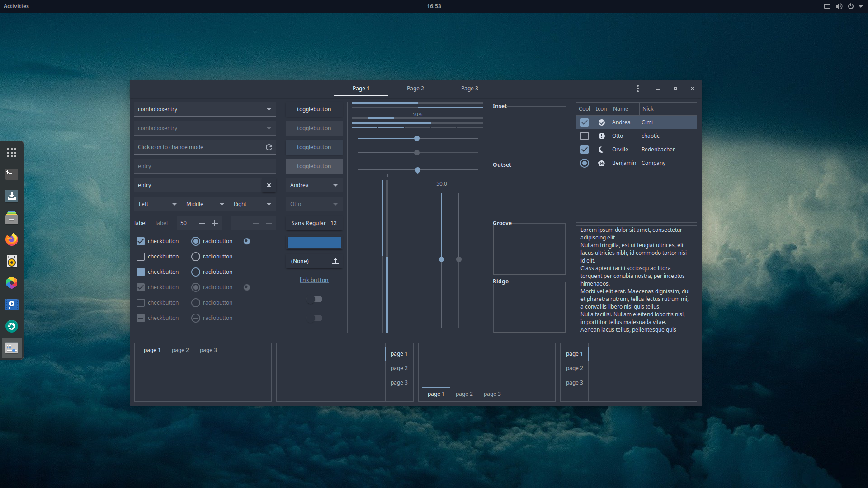Switch to the Page 2 header tab
Viewport: 868px width, 488px height.
coord(415,89)
